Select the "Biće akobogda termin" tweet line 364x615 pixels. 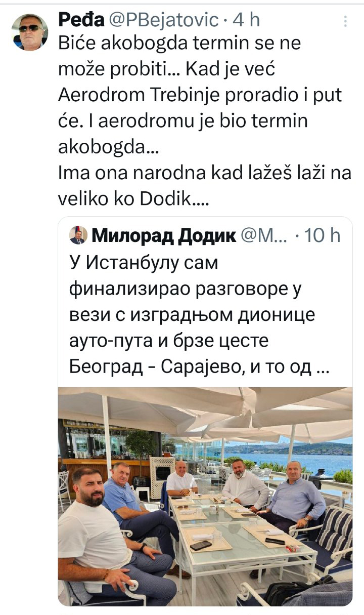point(179,45)
